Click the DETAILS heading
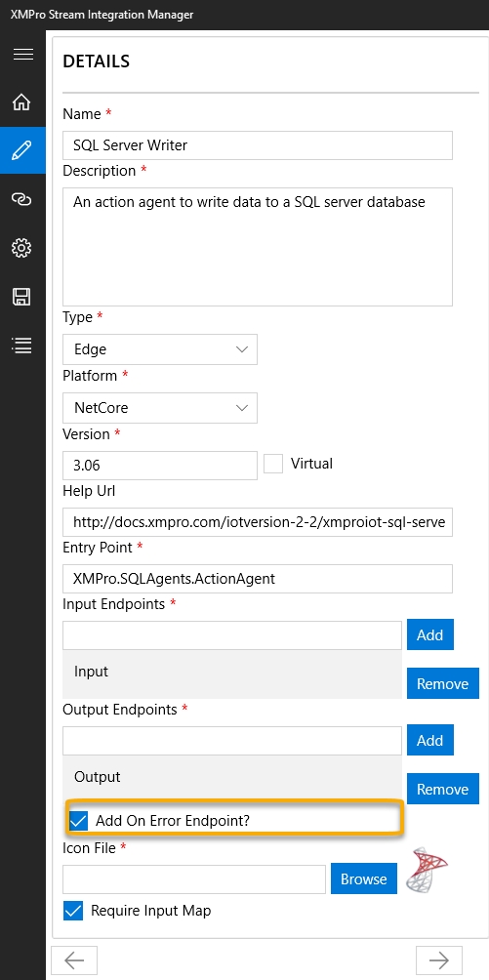This screenshot has height=980, width=489. [97, 61]
